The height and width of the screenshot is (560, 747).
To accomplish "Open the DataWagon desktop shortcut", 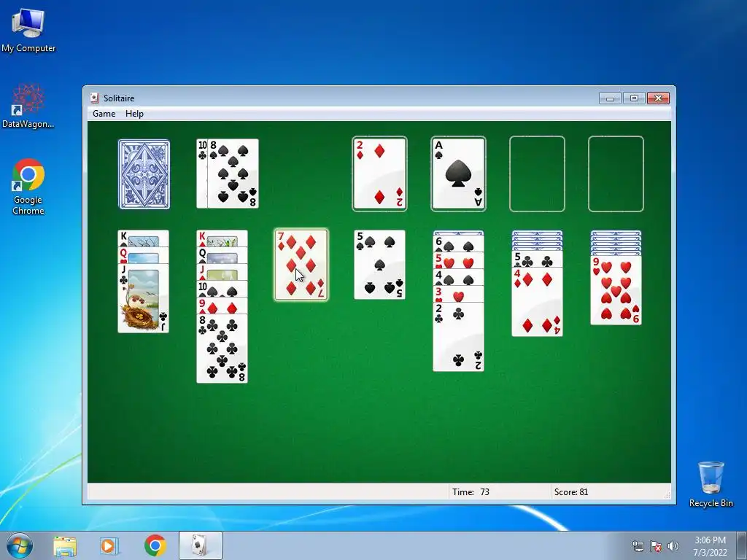I will pyautogui.click(x=28, y=106).
